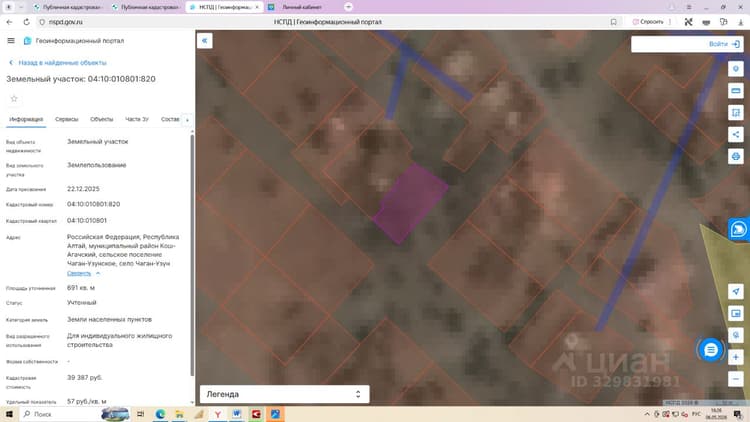Screen dimensions: 750x422
Task: Switch to Личный кабинет browser tab
Action: click(x=301, y=7)
